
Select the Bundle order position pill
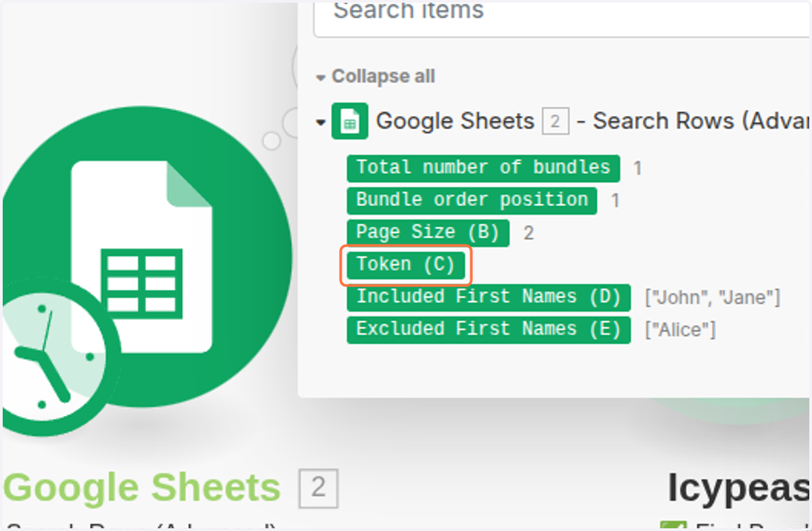tap(472, 200)
